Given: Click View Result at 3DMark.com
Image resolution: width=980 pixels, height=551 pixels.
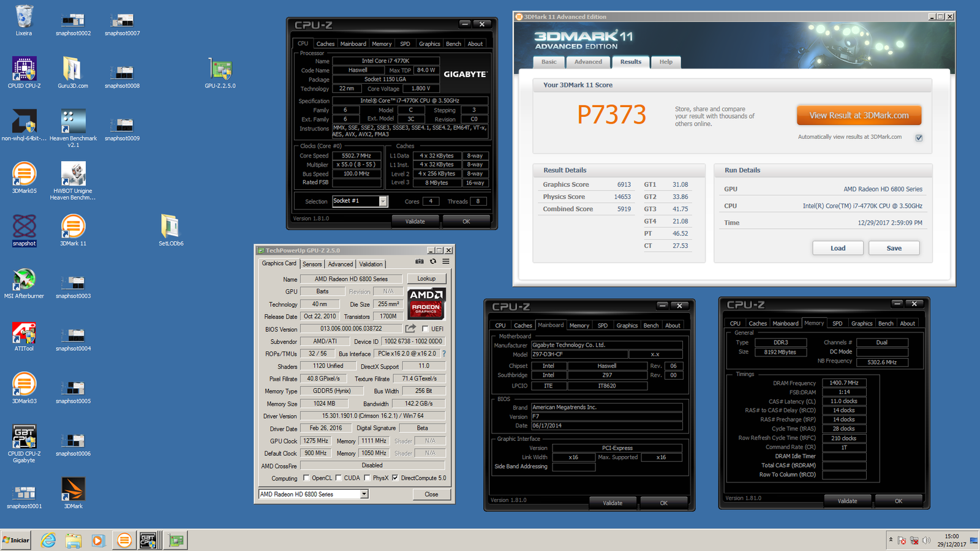Looking at the screenshot, I should point(859,116).
